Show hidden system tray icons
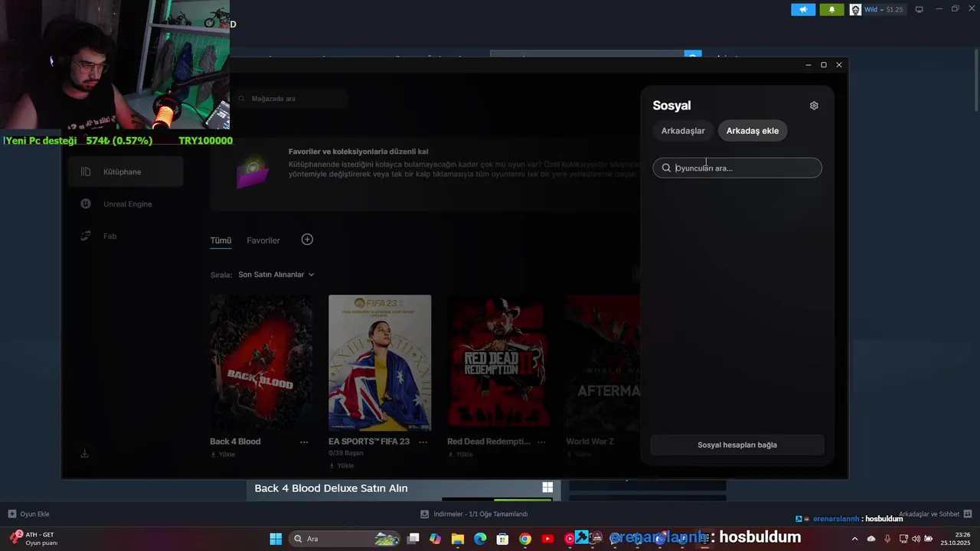980x551 pixels. coord(854,539)
